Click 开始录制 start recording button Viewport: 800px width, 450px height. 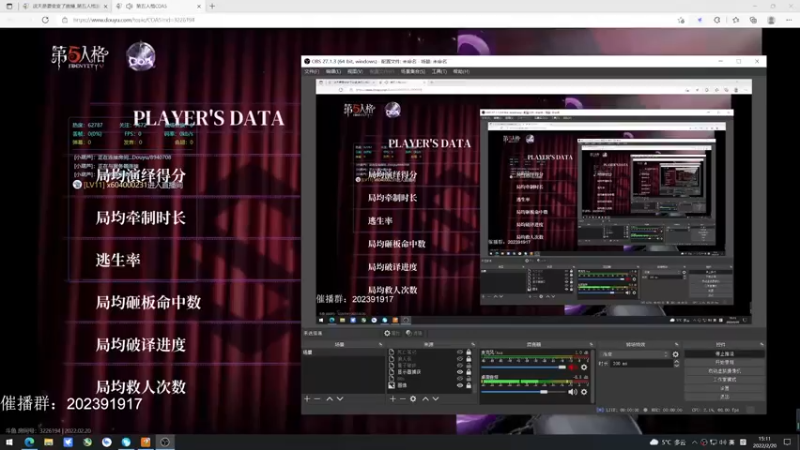point(724,362)
